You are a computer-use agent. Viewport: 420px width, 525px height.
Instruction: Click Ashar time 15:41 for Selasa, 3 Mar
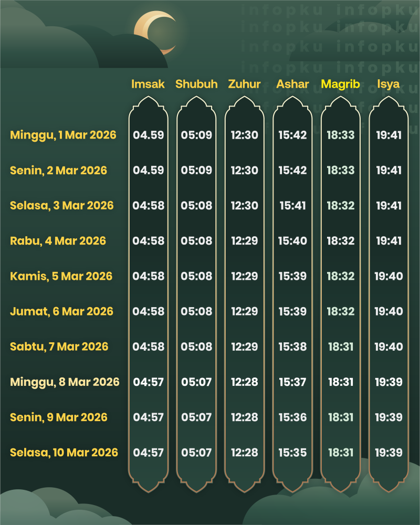292,206
